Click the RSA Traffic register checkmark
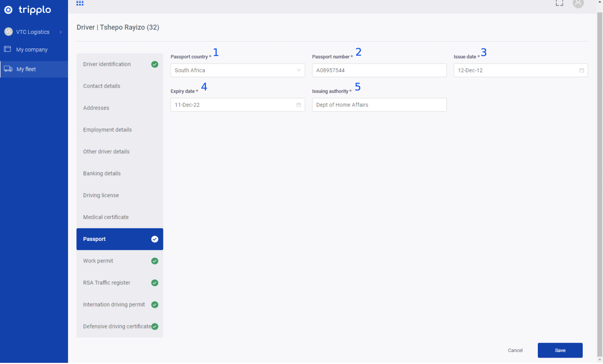The width and height of the screenshot is (603, 364). (155, 283)
